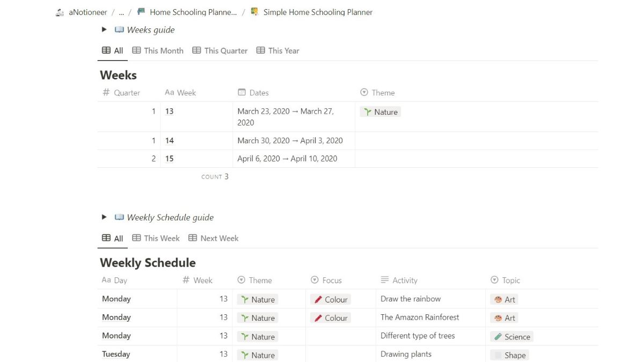Click the Activity column text icon

point(384,280)
